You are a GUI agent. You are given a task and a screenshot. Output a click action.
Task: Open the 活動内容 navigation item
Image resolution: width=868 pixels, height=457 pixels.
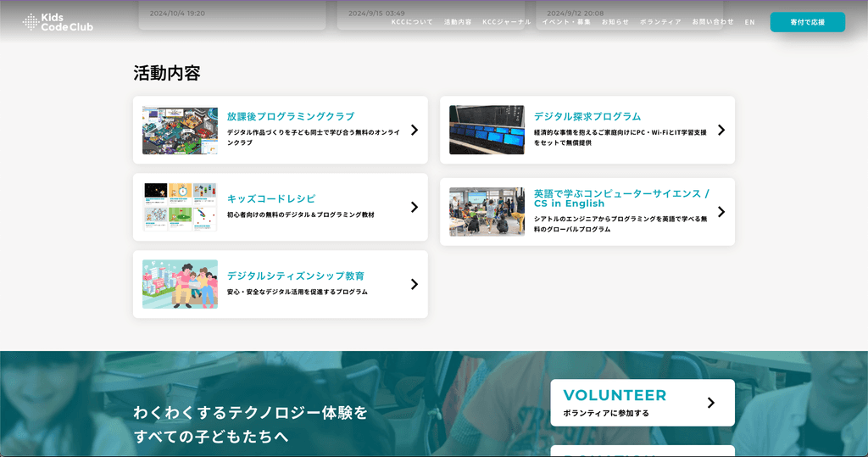pos(458,22)
